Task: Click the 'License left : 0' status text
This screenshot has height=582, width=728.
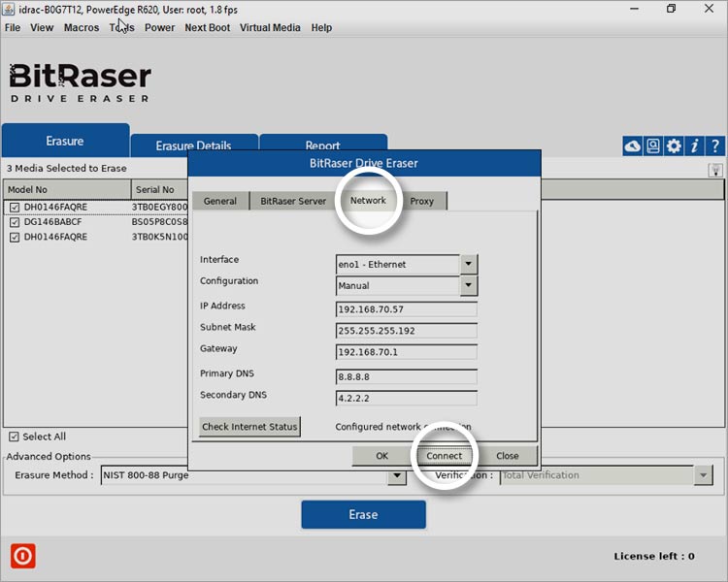Action: pos(654,556)
